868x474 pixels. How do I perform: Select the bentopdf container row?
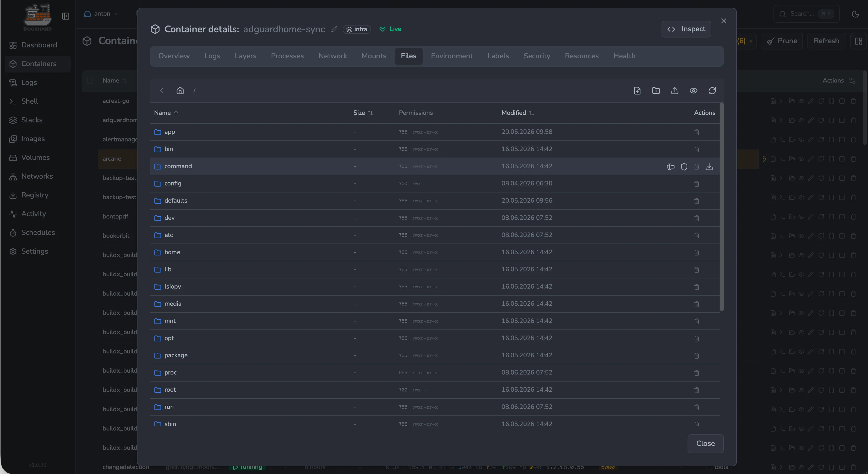[x=115, y=216]
